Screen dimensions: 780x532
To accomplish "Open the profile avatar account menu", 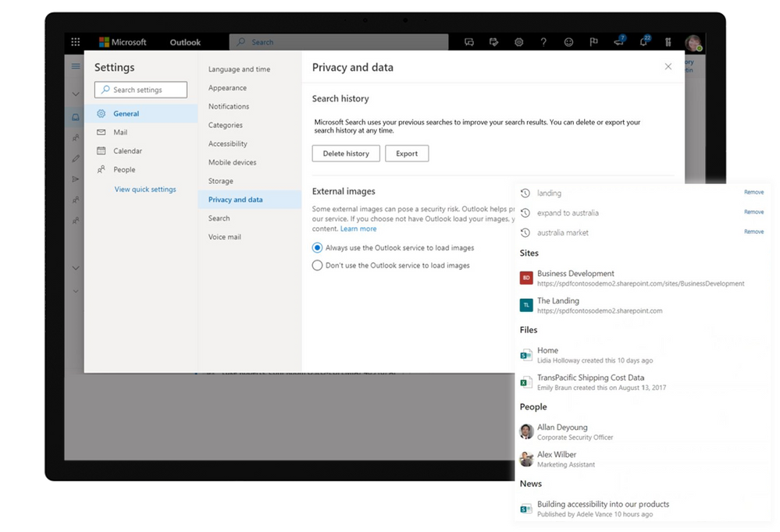I will 693,43.
